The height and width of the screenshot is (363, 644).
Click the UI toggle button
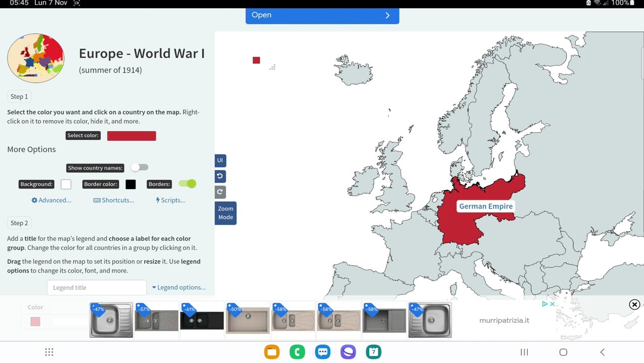pos(220,161)
